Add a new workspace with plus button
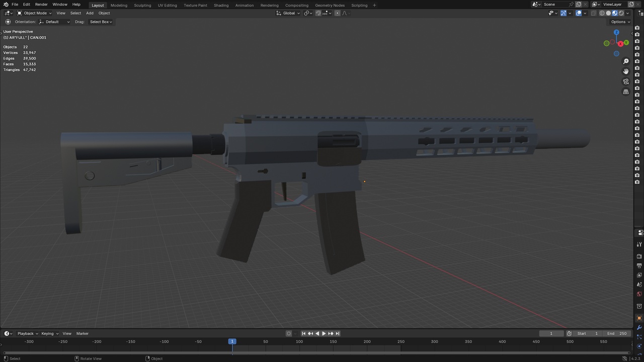Image resolution: width=644 pixels, height=362 pixels. (x=374, y=5)
